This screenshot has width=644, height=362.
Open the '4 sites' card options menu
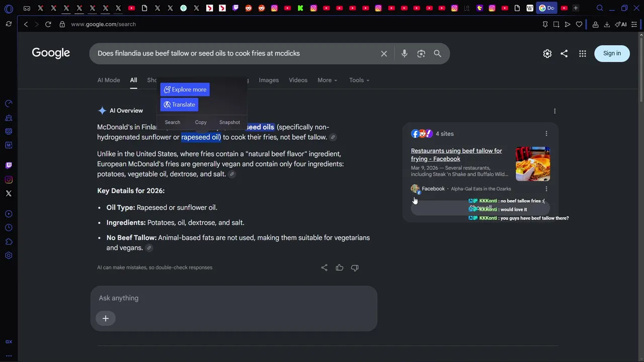[x=546, y=134]
